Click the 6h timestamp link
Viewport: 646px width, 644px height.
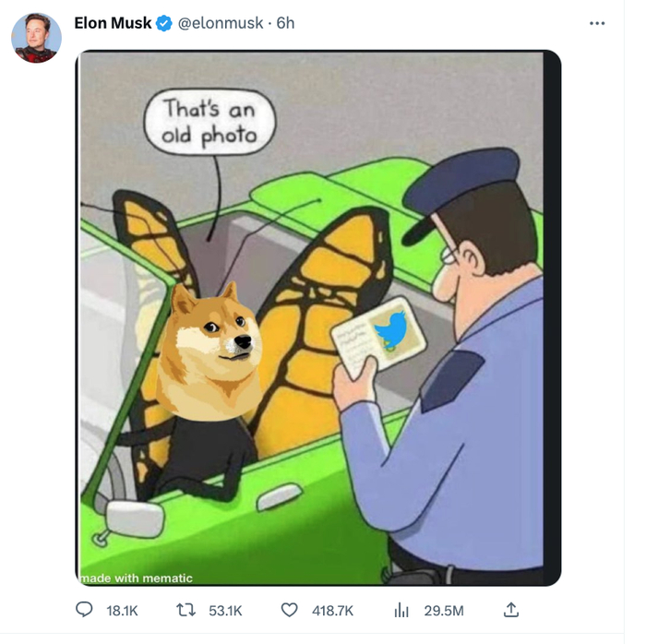pyautogui.click(x=285, y=23)
